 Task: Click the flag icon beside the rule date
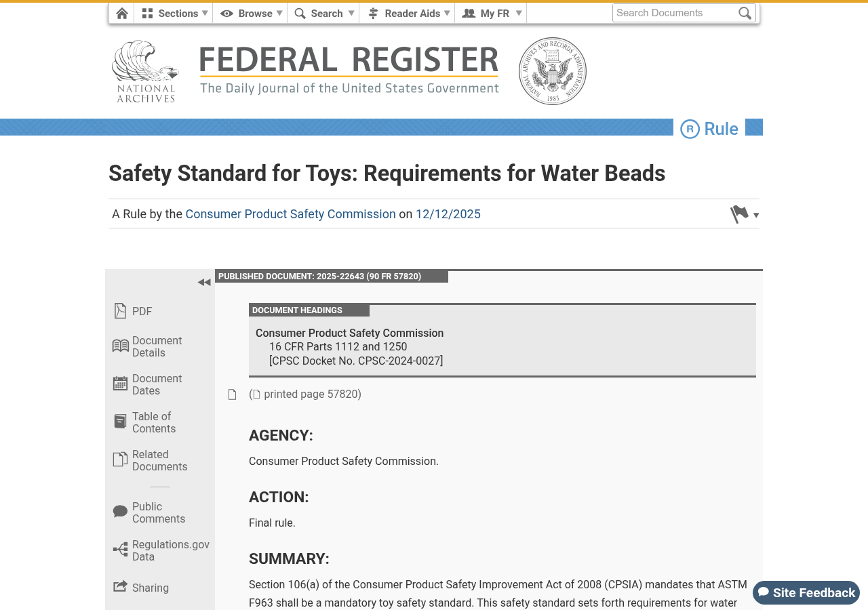(739, 214)
